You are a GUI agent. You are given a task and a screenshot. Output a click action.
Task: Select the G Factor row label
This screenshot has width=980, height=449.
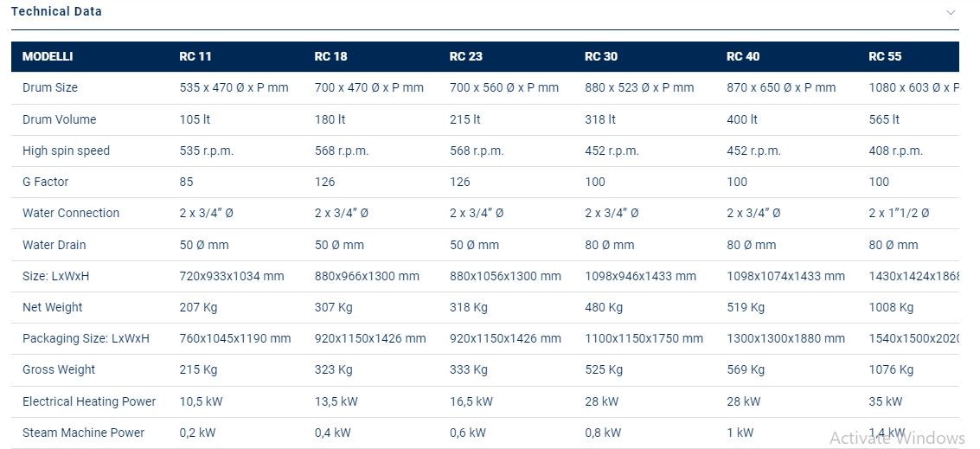46,182
